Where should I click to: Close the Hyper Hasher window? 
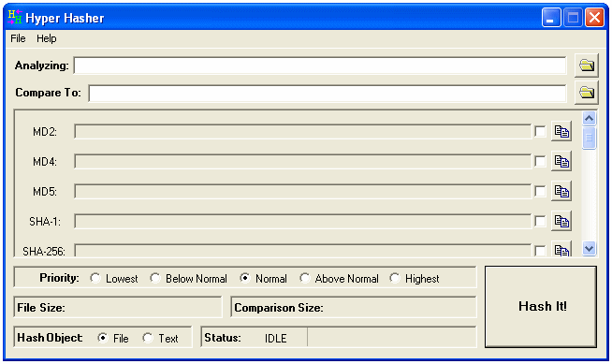594,18
